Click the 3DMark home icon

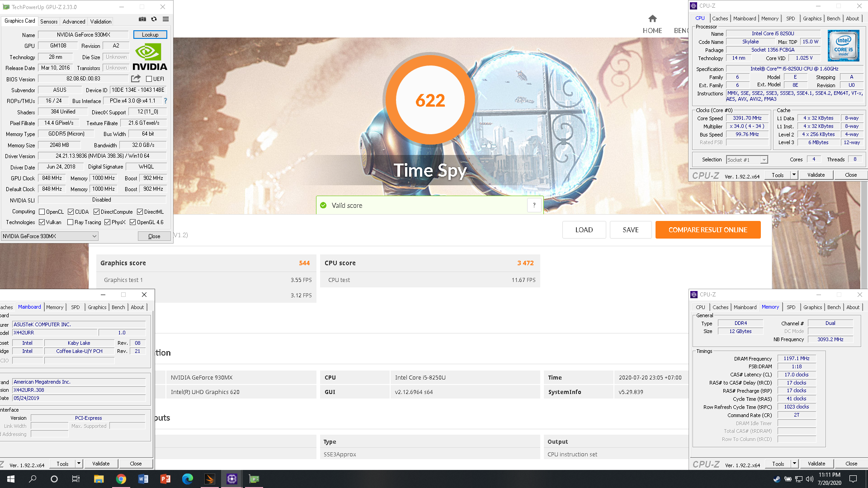652,19
